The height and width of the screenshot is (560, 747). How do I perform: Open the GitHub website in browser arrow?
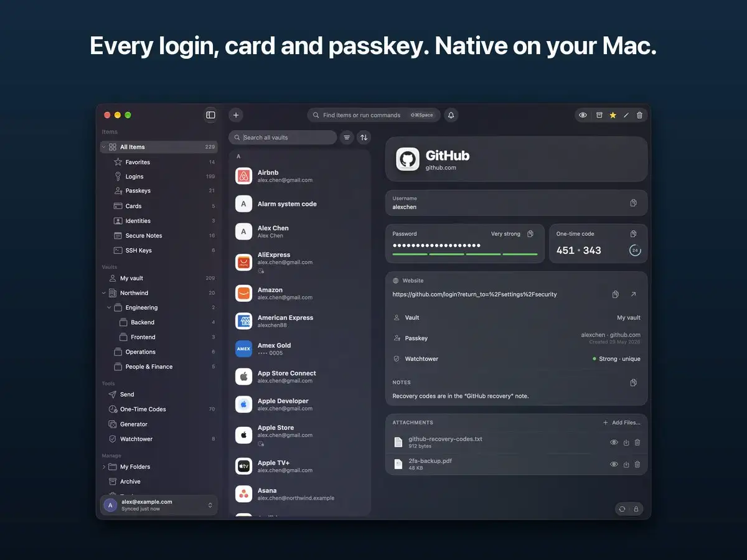(634, 294)
